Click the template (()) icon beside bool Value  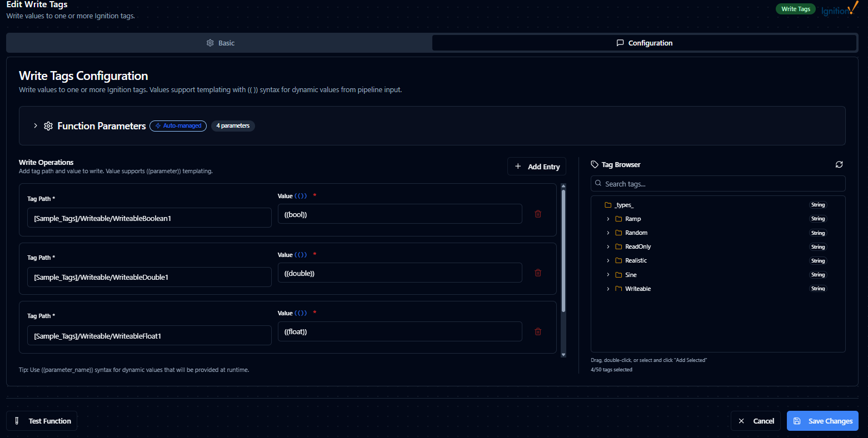[x=301, y=196]
